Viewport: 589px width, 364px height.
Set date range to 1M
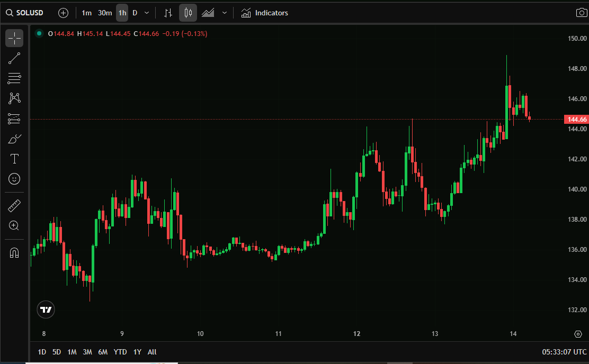coord(72,352)
